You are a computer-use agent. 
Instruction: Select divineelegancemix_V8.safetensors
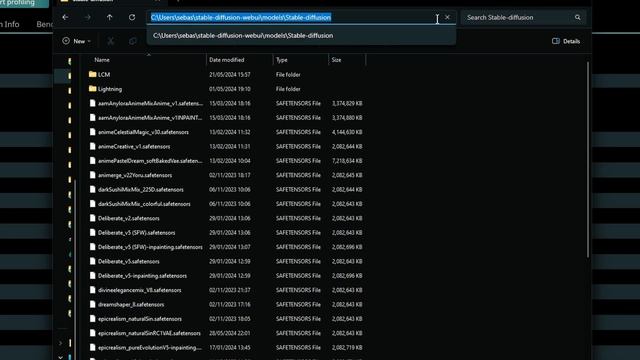139,290
